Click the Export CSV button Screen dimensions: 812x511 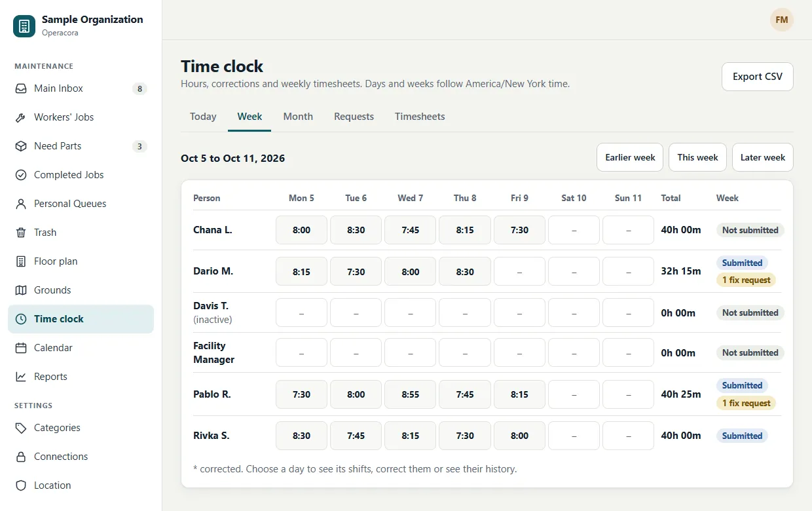pos(758,77)
